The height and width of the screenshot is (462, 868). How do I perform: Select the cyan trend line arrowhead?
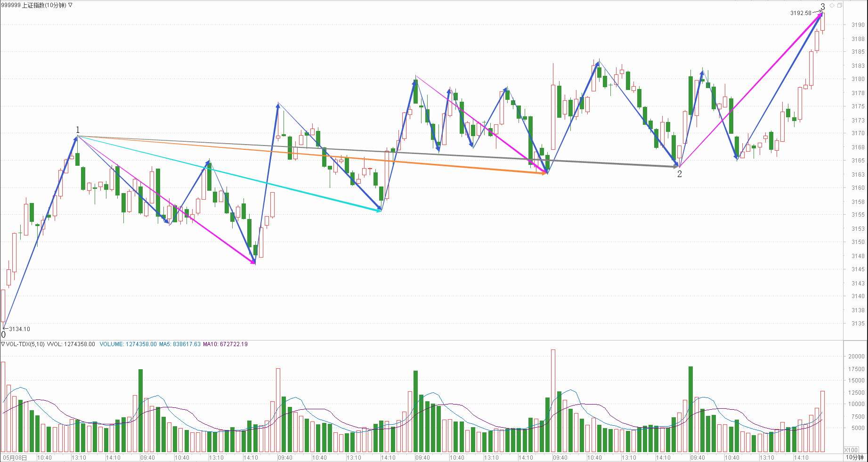[x=379, y=211]
